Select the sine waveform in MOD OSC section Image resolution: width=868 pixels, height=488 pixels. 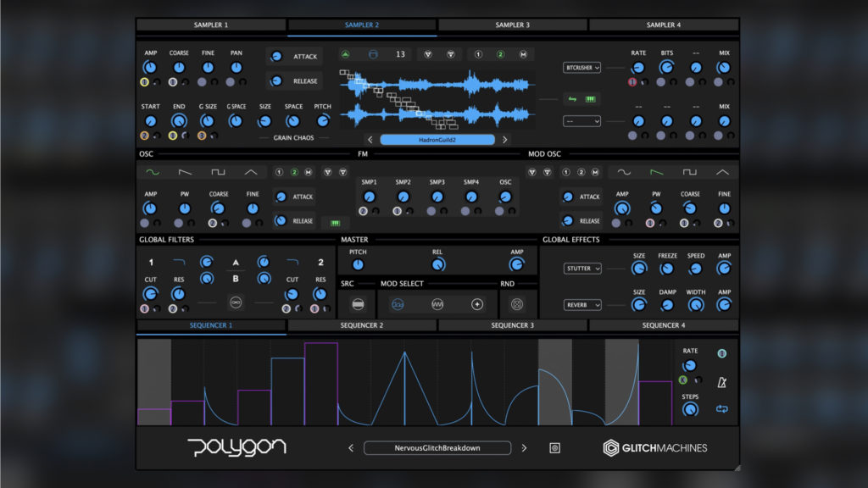coord(624,172)
